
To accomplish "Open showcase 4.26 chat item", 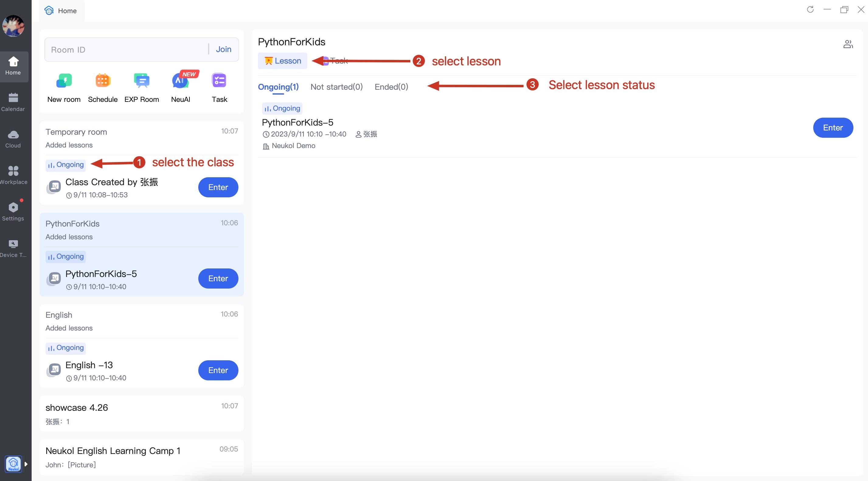I will (x=141, y=414).
